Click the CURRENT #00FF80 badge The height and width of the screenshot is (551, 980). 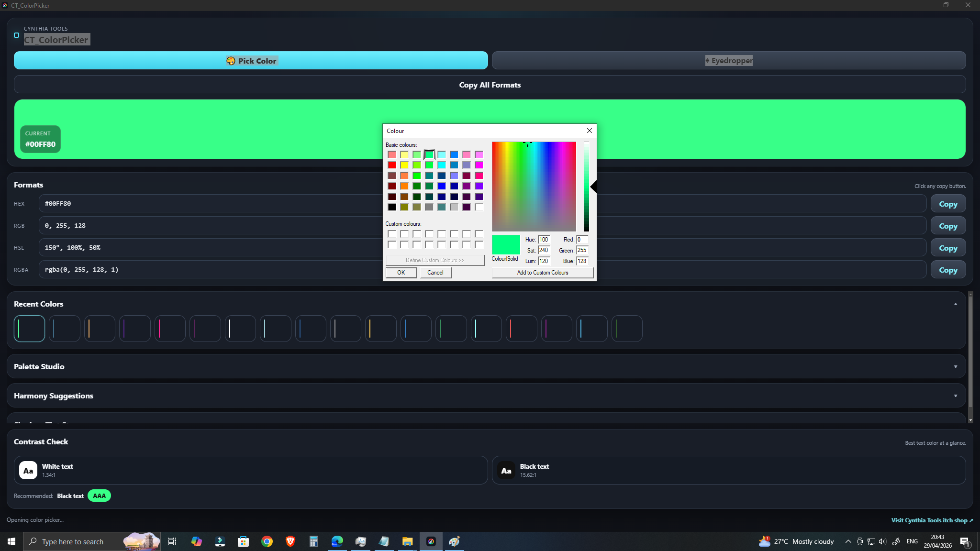click(40, 139)
